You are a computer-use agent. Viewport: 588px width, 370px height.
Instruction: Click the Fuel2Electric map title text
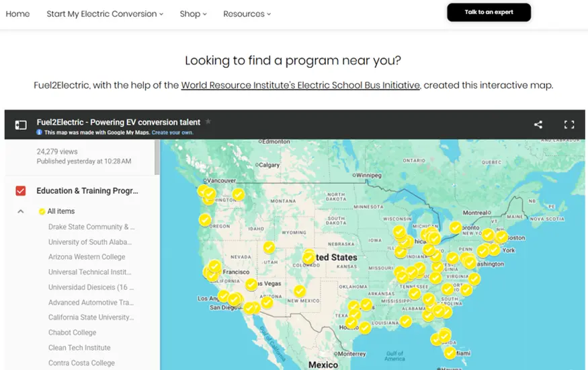[118, 122]
